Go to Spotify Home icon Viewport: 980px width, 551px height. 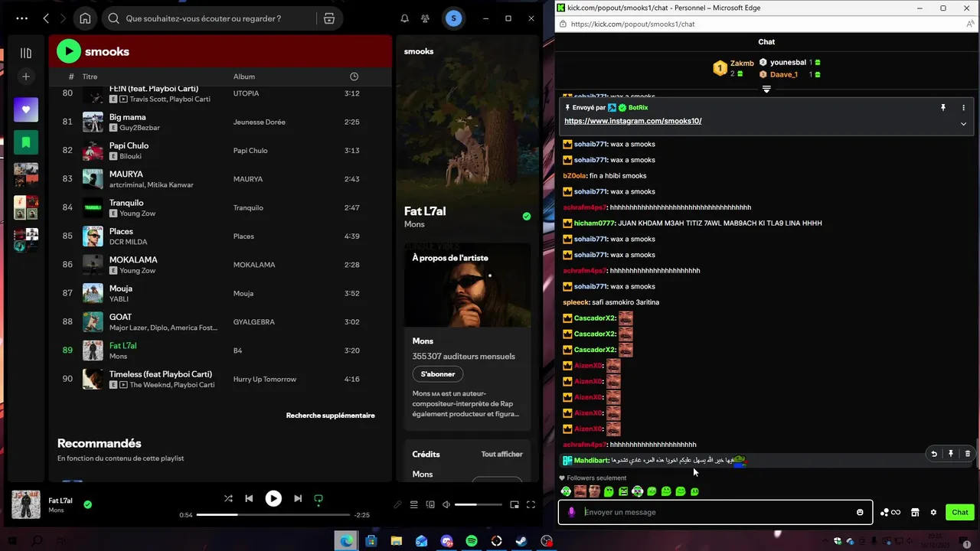pos(85,18)
